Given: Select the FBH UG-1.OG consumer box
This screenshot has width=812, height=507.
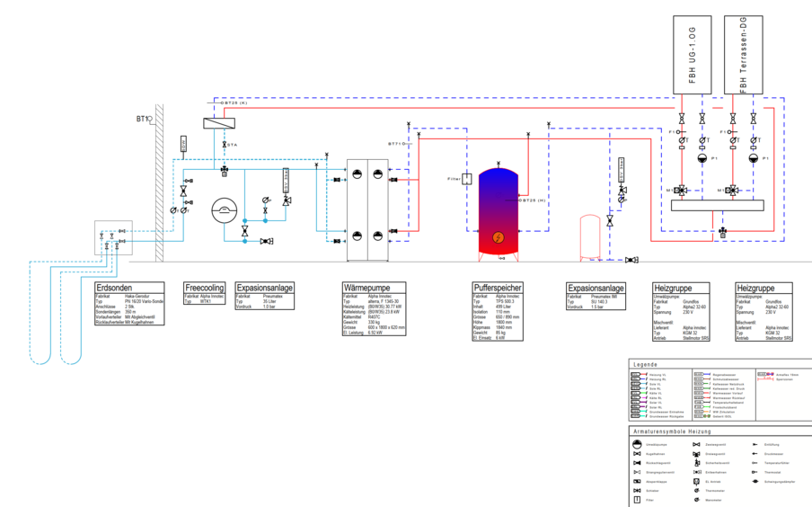Looking at the screenshot, I should click(x=692, y=55).
